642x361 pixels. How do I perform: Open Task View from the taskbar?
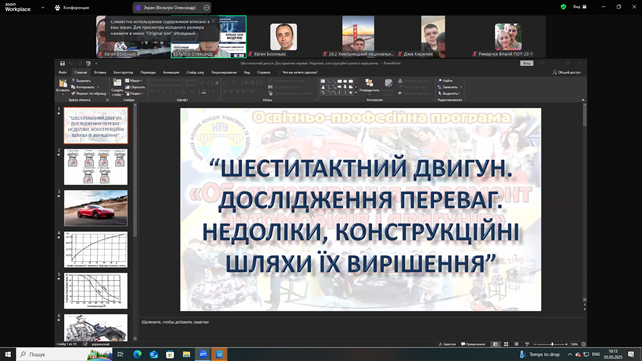120,354
